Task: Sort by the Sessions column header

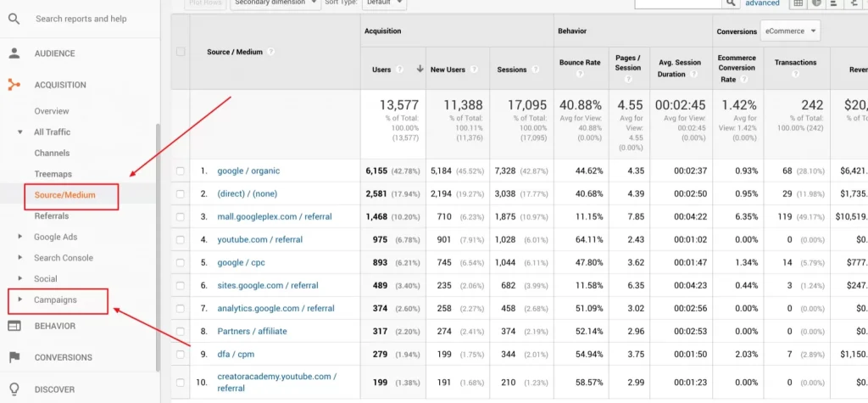Action: [x=511, y=70]
